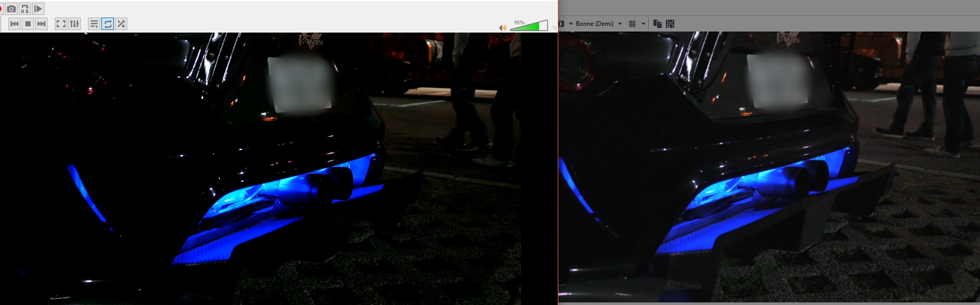The width and height of the screenshot is (980, 305).
Task: Toggle shuffle random playback
Action: (x=121, y=24)
